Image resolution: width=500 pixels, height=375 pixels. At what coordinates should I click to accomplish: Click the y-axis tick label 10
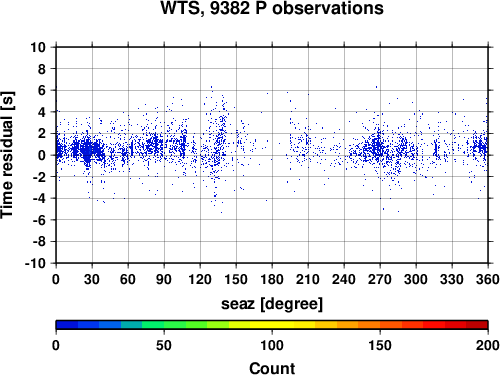[38, 47]
